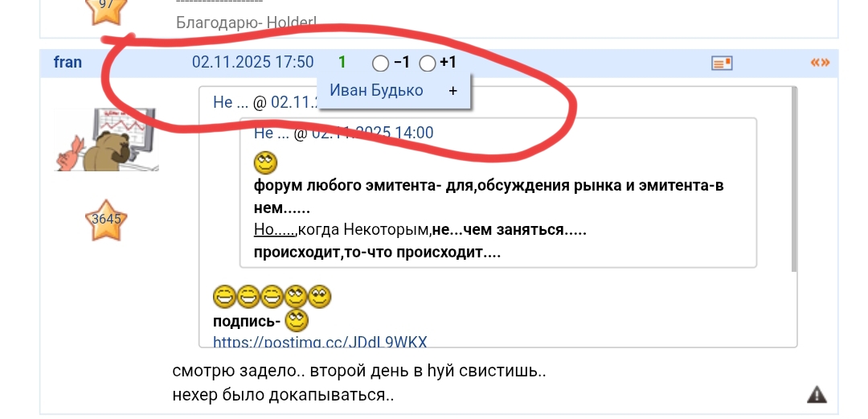Click the quote box vertical scrollbar
Screen dimensions: 868x419
[794, 179]
